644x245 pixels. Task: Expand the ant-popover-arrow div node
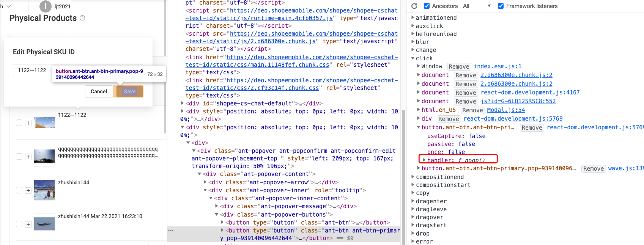click(206, 182)
